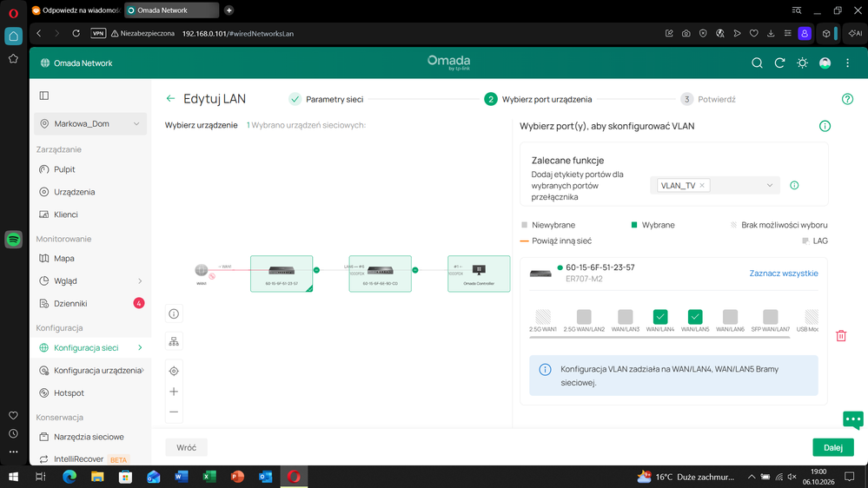
Task: Click the red trash delete icon
Action: [x=841, y=336]
